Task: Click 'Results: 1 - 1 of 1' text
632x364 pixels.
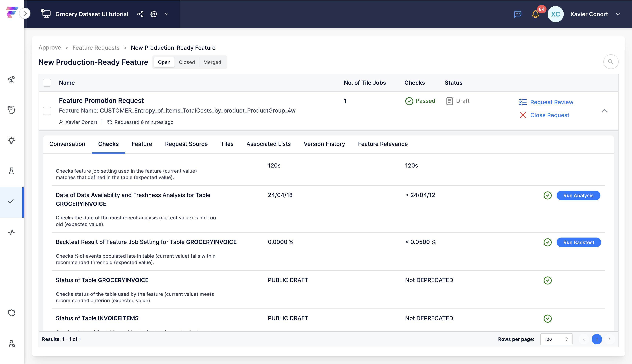Action: point(61,339)
